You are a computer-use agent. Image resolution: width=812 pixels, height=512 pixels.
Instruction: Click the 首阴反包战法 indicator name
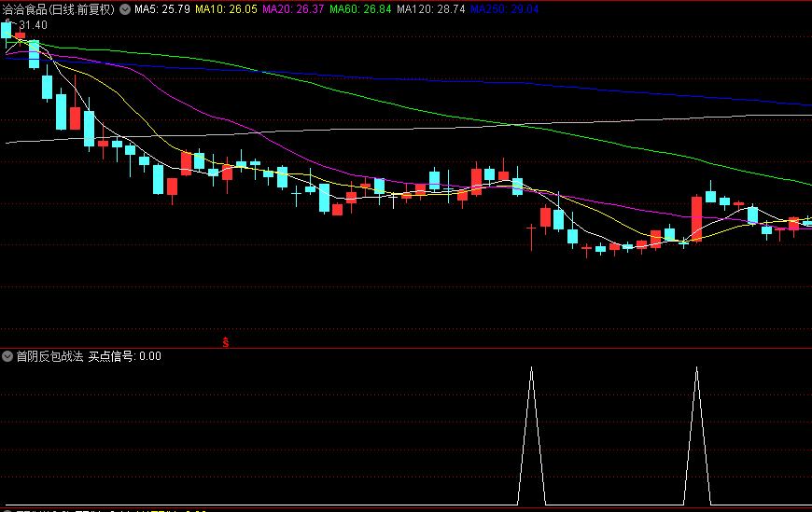(x=49, y=356)
